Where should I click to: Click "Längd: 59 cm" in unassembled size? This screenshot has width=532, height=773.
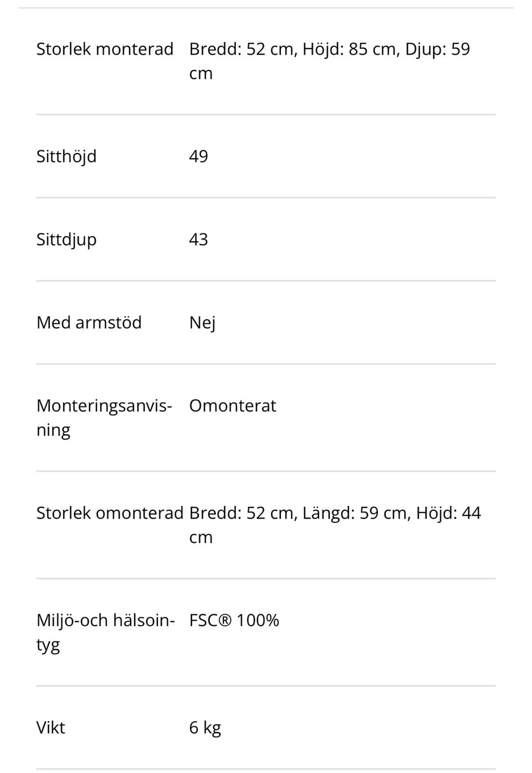(355, 512)
